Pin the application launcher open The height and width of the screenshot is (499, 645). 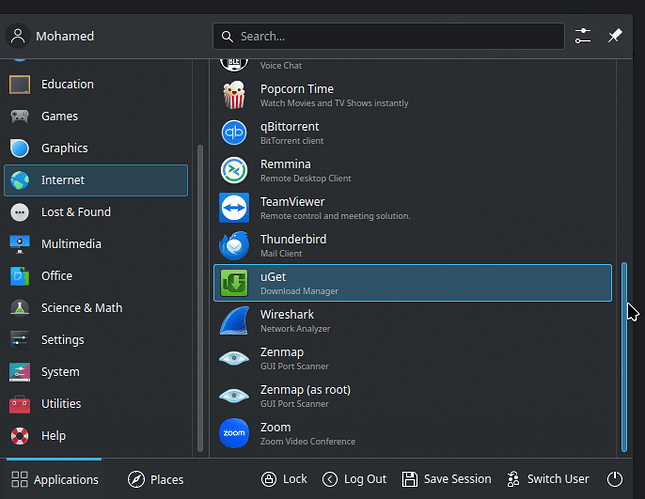point(615,36)
